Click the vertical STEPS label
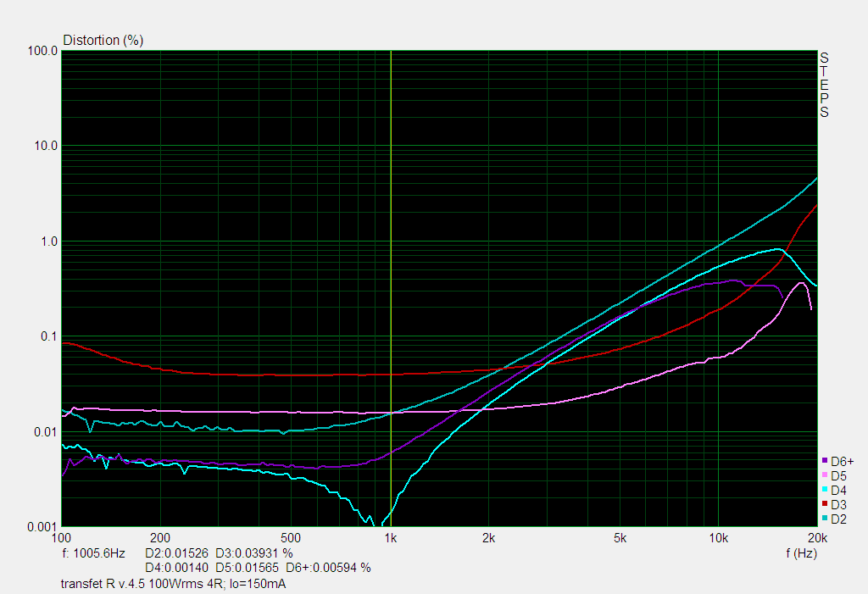Viewport: 868px width, 594px height. [x=824, y=85]
